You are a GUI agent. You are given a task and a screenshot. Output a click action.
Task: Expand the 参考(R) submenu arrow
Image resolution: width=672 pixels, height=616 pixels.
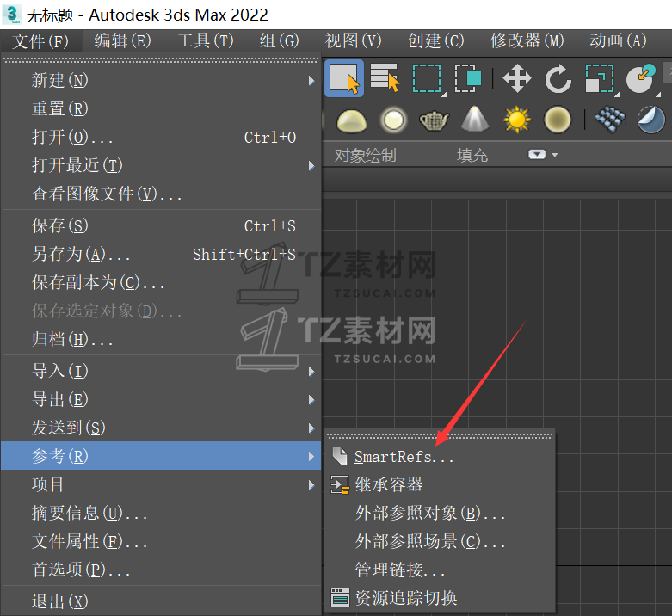coord(311,457)
